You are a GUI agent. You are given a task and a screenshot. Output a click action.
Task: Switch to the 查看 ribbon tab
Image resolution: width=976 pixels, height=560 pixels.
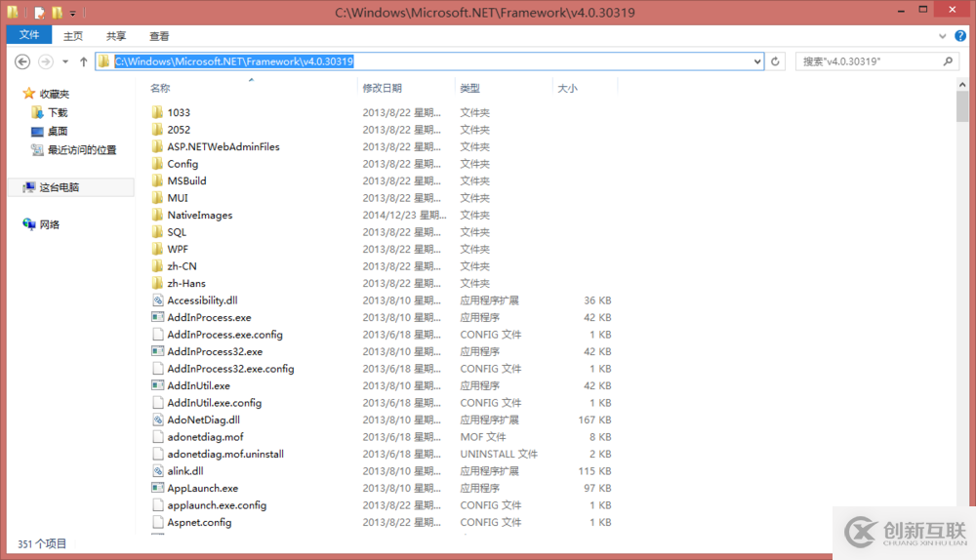(159, 36)
